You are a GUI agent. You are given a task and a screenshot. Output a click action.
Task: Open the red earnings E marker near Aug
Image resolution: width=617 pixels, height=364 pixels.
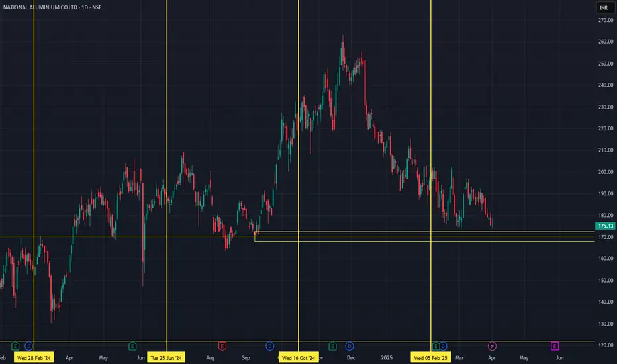click(222, 346)
